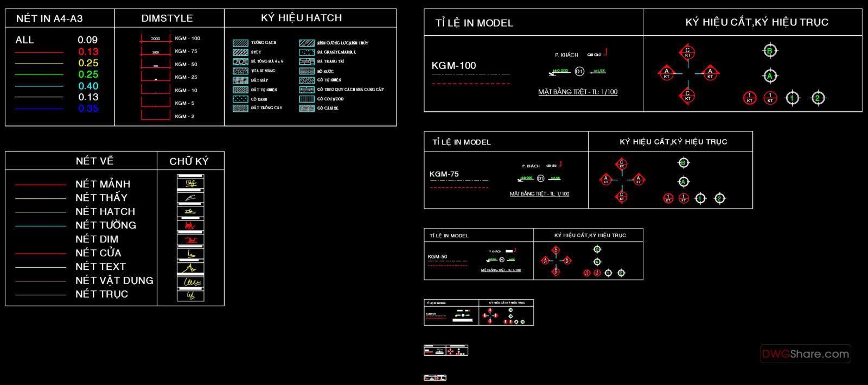Click the topmost signature thumbnail under CHỮ KÝ
Viewport: 868px width, 385px height.
pos(190,182)
